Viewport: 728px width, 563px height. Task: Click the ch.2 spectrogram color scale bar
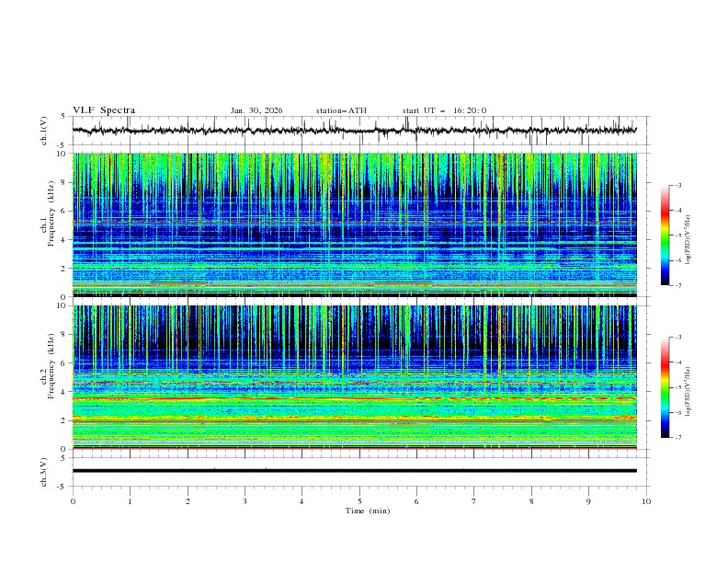(665, 387)
